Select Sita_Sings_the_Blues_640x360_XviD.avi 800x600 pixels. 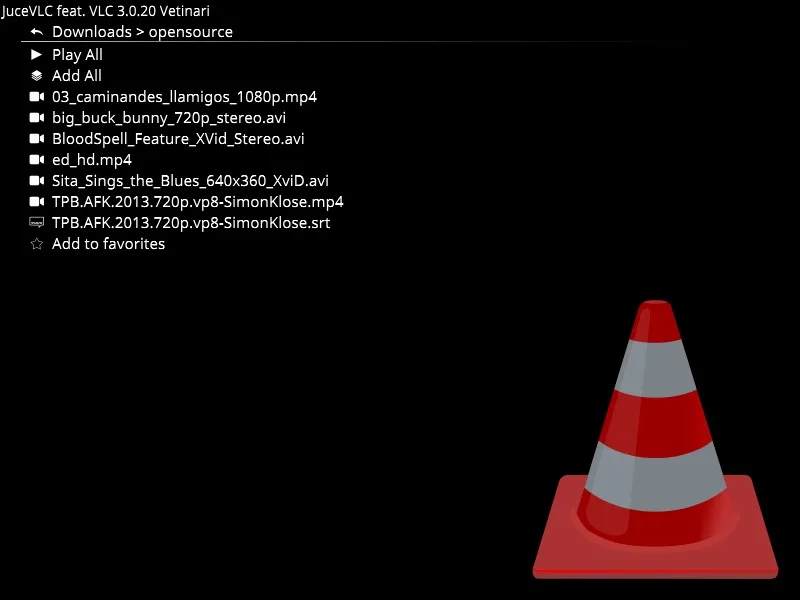[x=190, y=181]
